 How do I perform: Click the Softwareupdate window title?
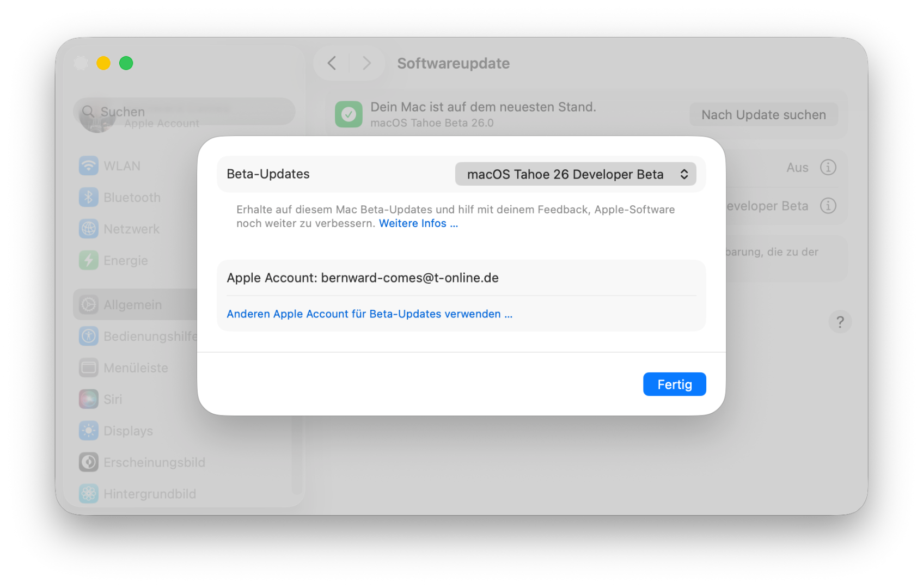[454, 63]
